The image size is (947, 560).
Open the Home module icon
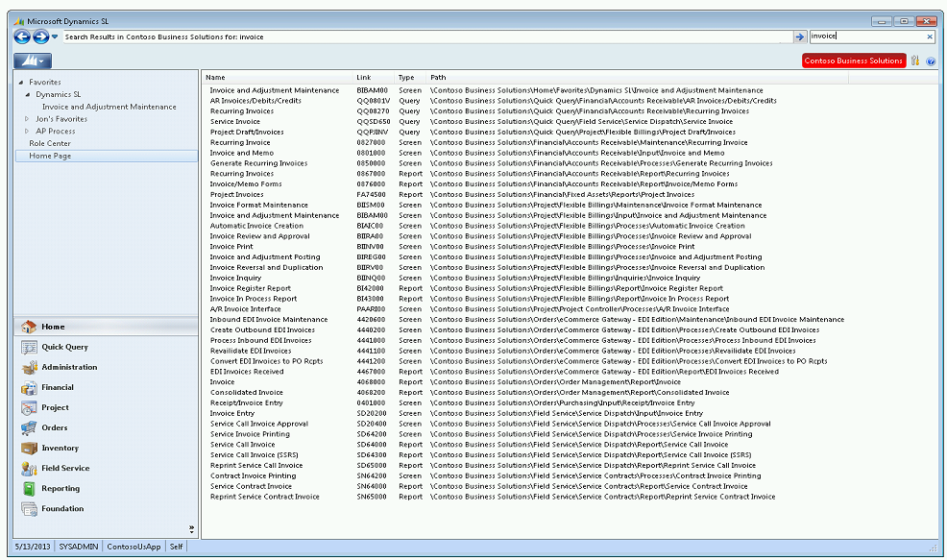(29, 327)
